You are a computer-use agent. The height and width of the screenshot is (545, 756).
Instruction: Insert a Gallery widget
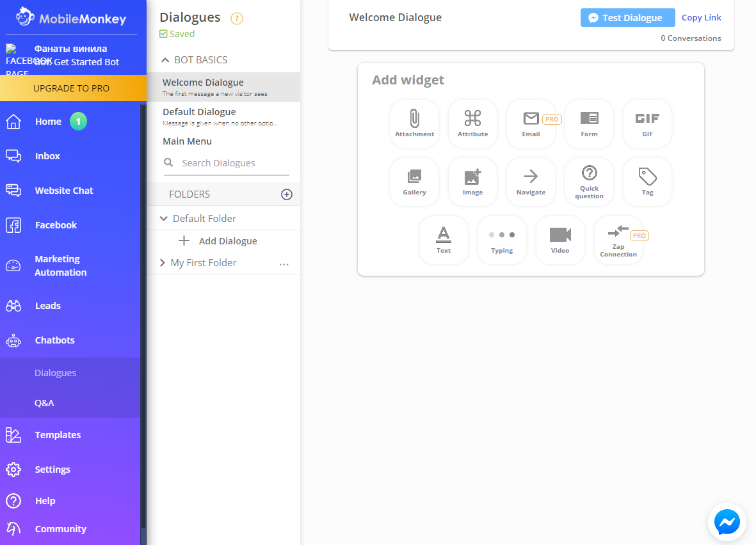pos(414,181)
